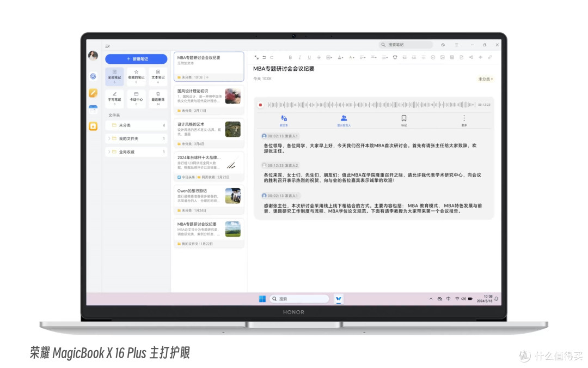The width and height of the screenshot is (588, 368).
Task: Click on the audio waveform track
Action: 371,105
